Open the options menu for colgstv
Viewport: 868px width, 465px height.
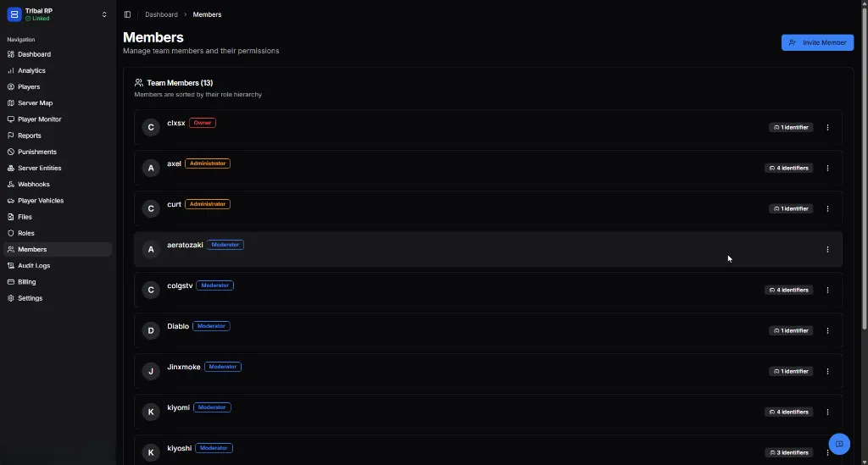[x=827, y=290]
